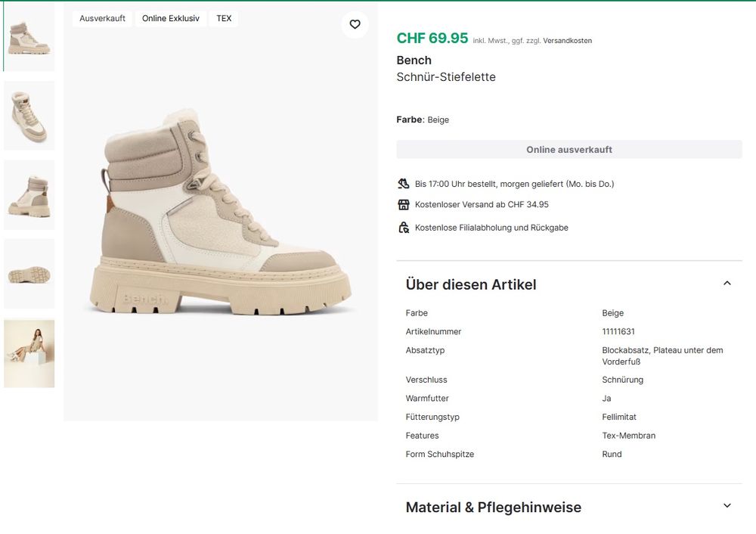Show rear-angle boot thumbnail
This screenshot has width=756, height=534.
click(x=29, y=195)
